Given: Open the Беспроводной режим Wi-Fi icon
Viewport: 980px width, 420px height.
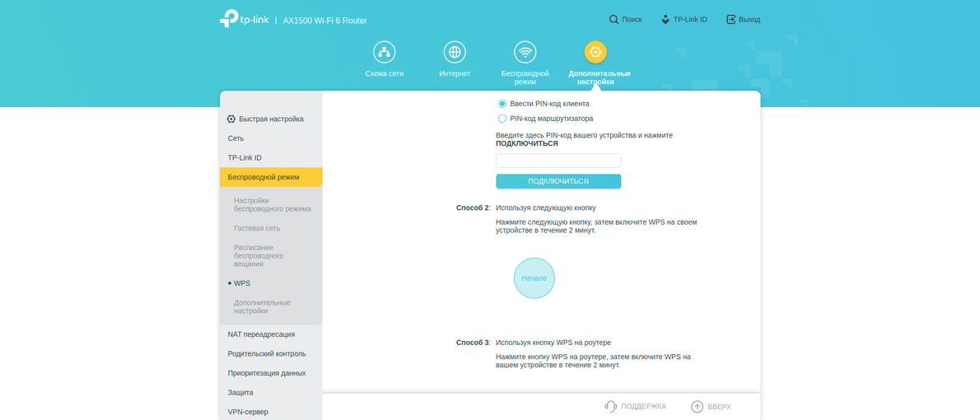Looking at the screenshot, I should (525, 52).
